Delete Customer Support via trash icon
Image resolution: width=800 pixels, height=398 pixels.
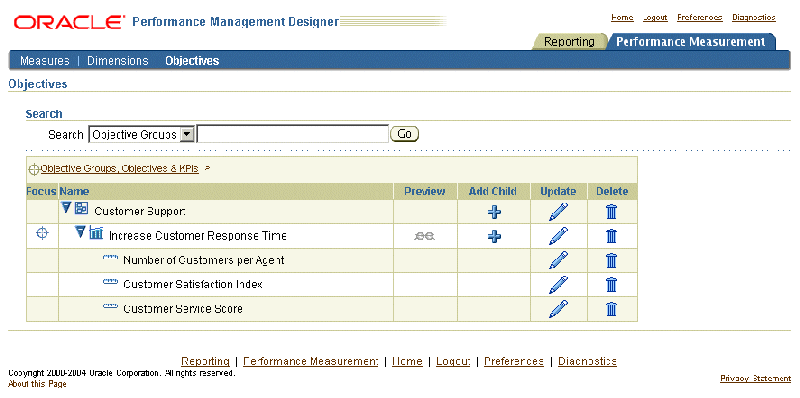click(611, 211)
